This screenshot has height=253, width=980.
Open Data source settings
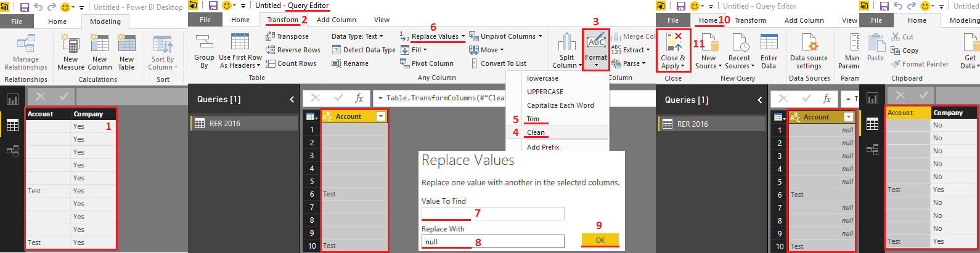tap(809, 44)
